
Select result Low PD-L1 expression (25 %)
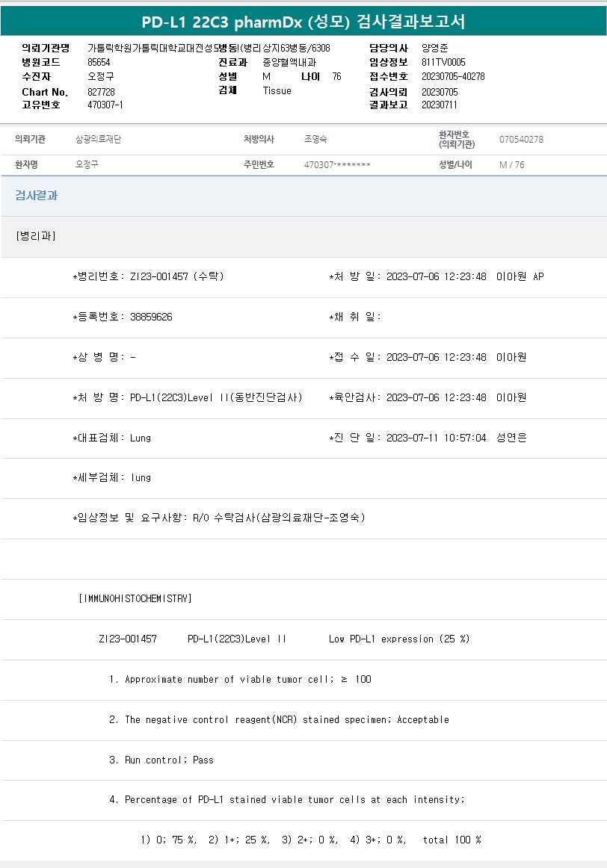point(399,639)
